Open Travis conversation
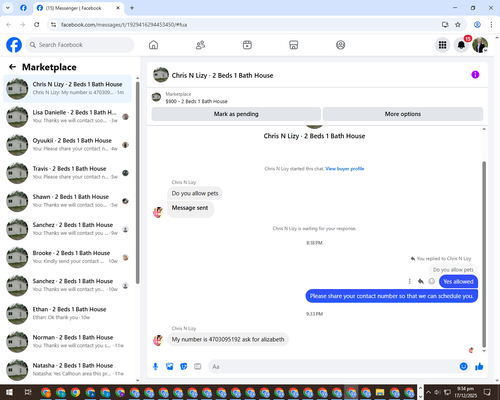The image size is (500, 400). (x=67, y=173)
